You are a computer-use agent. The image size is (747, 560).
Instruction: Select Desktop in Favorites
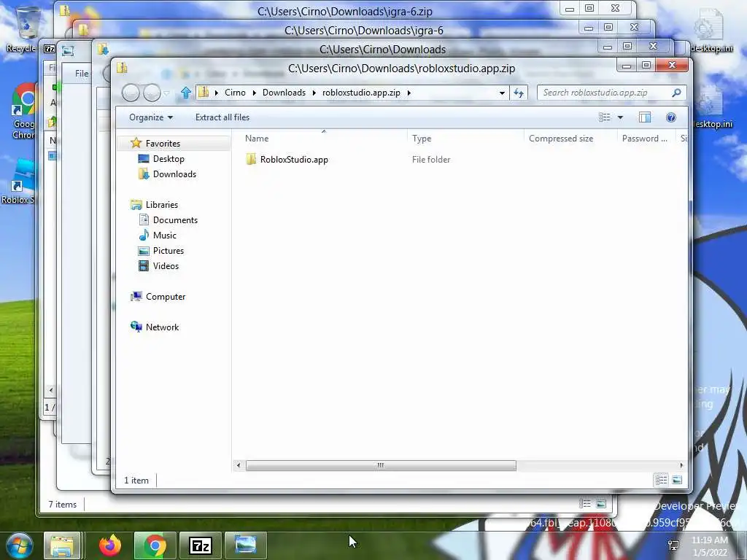(x=169, y=158)
